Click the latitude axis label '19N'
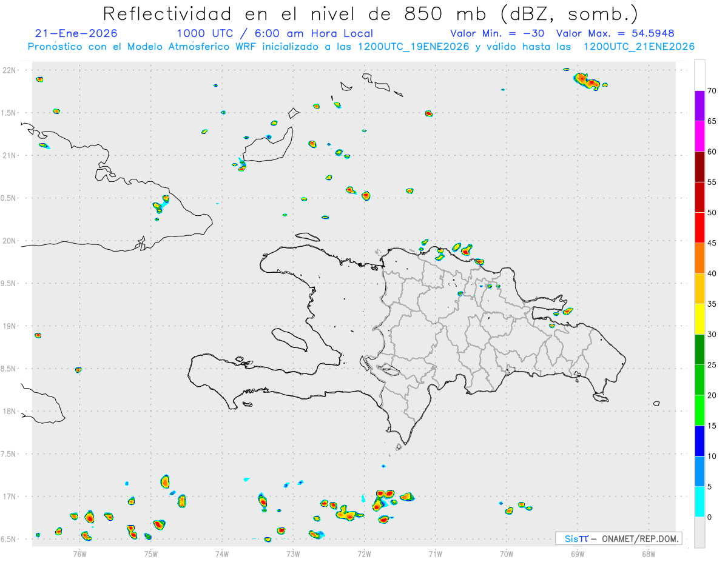 coord(10,326)
